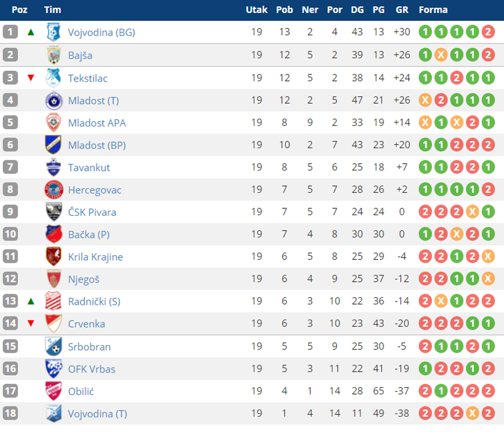Click the last red form badge for Vojvodina (BG)

click(x=488, y=32)
